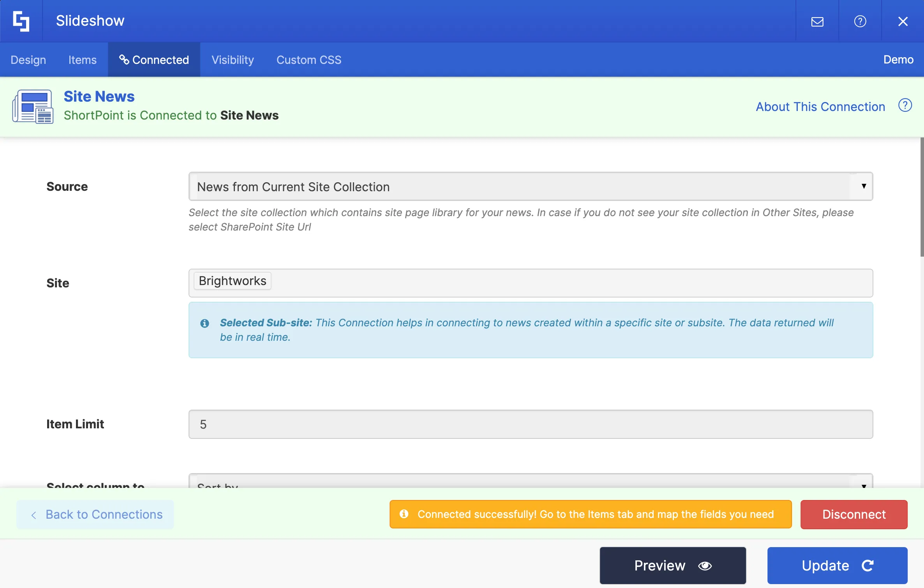The height and width of the screenshot is (588, 924).
Task: Click the help circle beside About This Connection
Action: [905, 106]
